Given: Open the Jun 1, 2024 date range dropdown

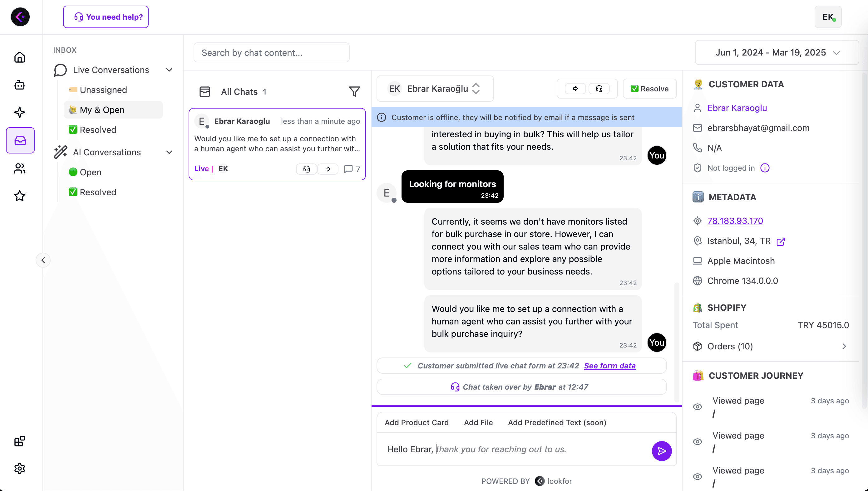Looking at the screenshot, I should (x=776, y=52).
